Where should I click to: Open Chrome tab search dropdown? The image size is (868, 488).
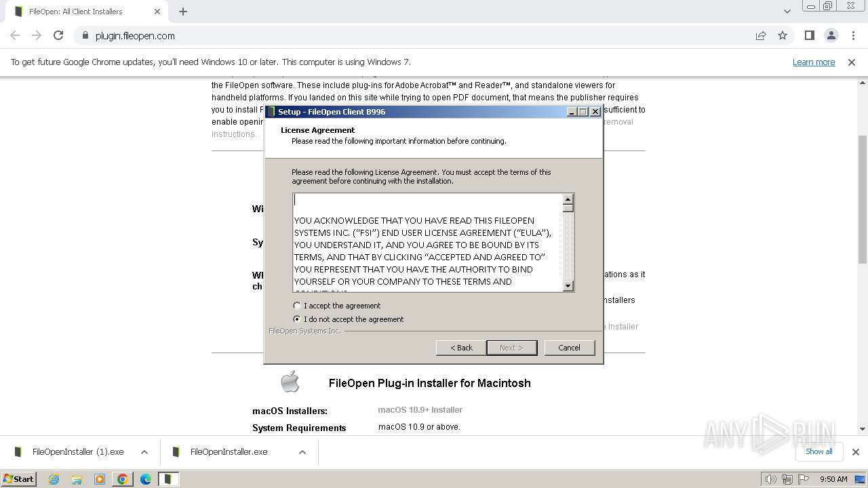coord(787,12)
